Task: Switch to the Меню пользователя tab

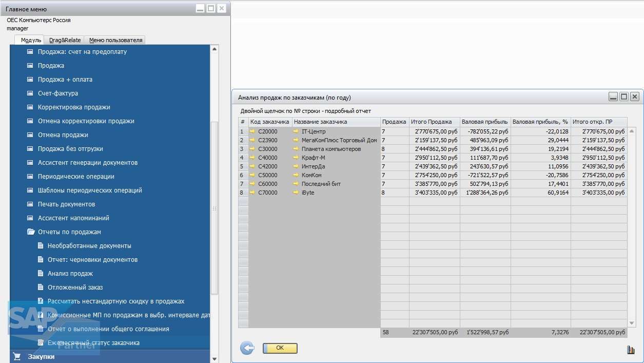Action: tap(115, 40)
